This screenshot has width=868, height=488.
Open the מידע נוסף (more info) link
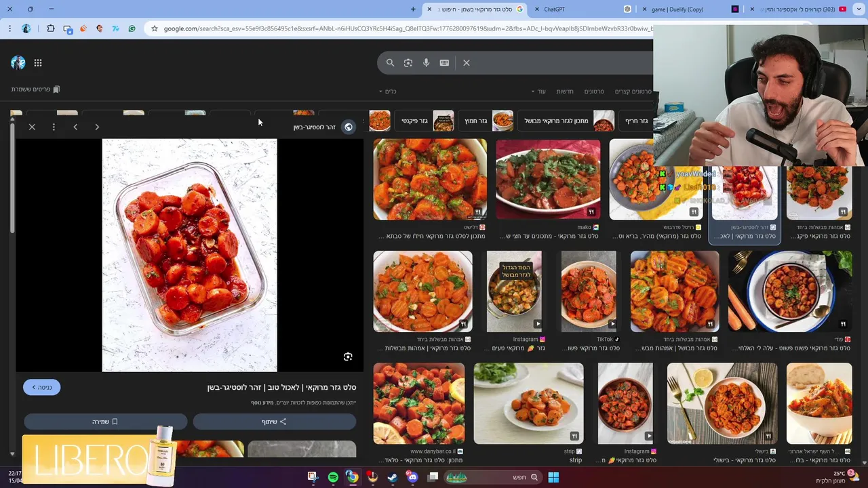pos(262,403)
